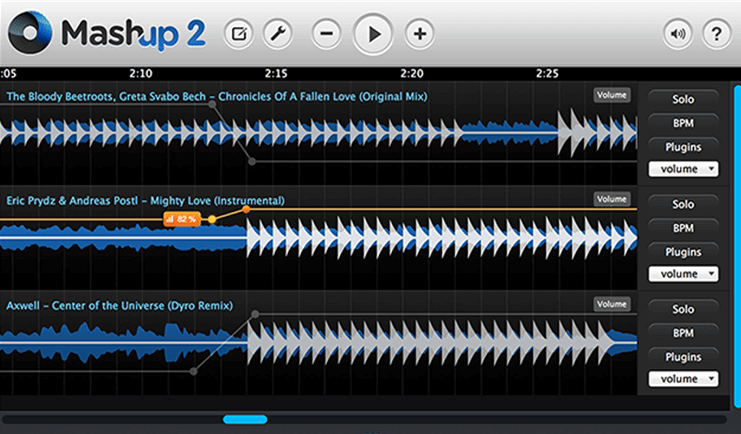Viewport: 741px width, 434px height.
Task: Zoom out with the minus button
Action: [326, 34]
